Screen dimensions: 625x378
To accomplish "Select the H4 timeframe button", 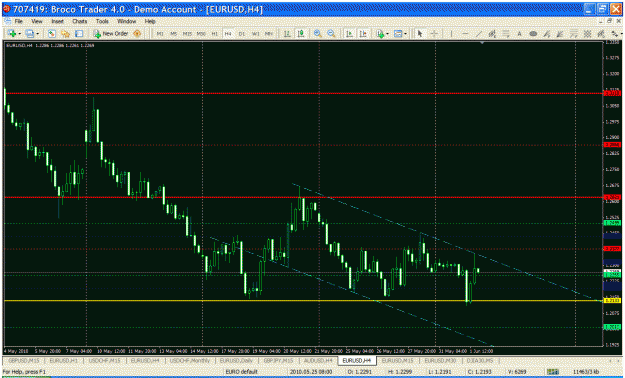I will (228, 34).
